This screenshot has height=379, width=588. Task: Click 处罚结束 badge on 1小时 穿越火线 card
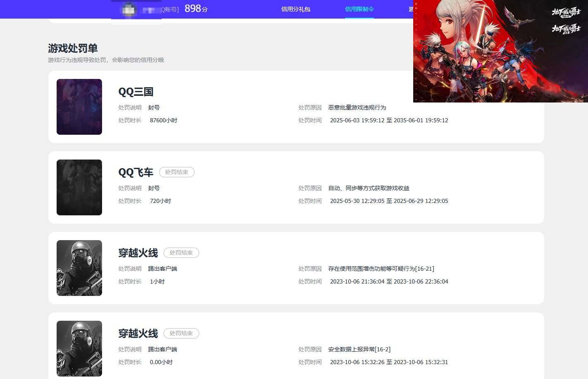click(181, 253)
